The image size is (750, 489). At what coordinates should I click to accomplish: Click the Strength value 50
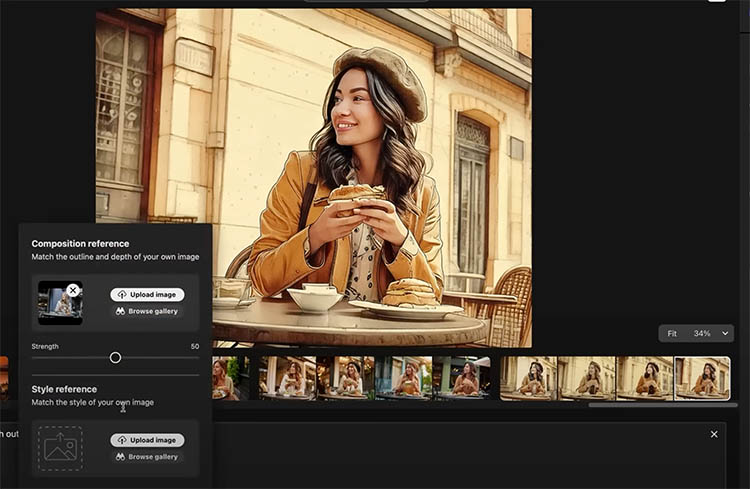pos(194,346)
